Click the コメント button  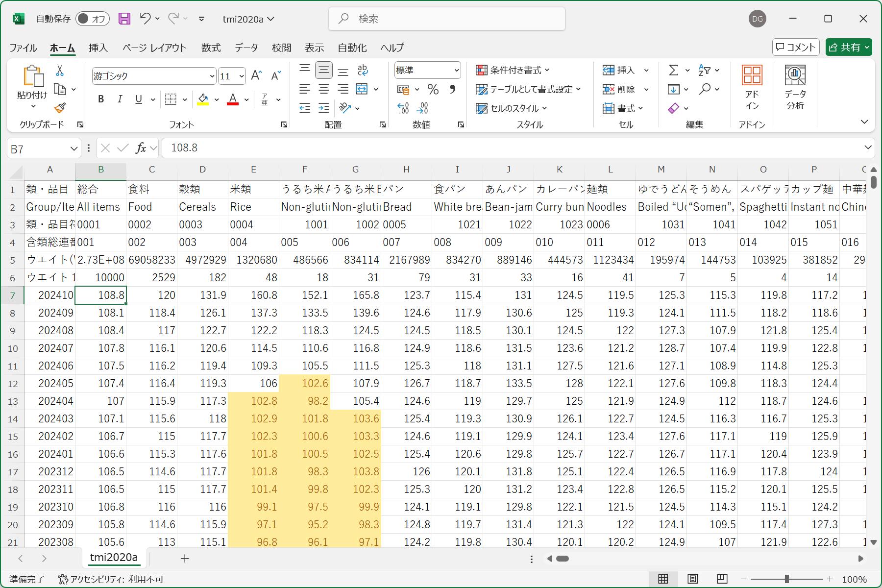pos(796,47)
